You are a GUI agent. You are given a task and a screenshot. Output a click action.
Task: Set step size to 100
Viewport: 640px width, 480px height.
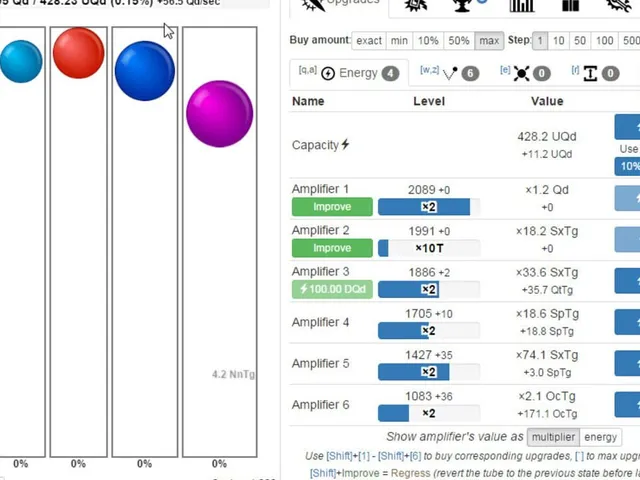(604, 41)
